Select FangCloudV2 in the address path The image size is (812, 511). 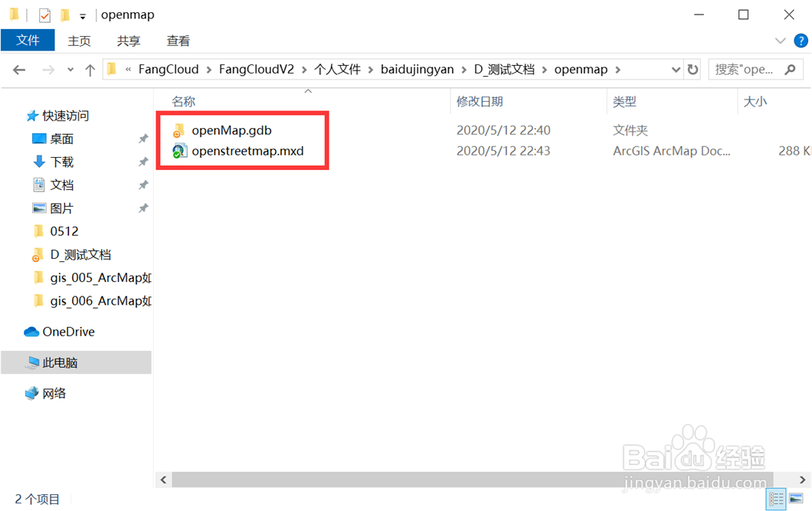click(257, 70)
